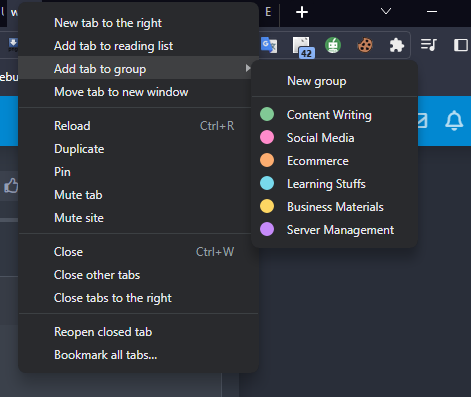Click the blue download extension icon

[13, 45]
